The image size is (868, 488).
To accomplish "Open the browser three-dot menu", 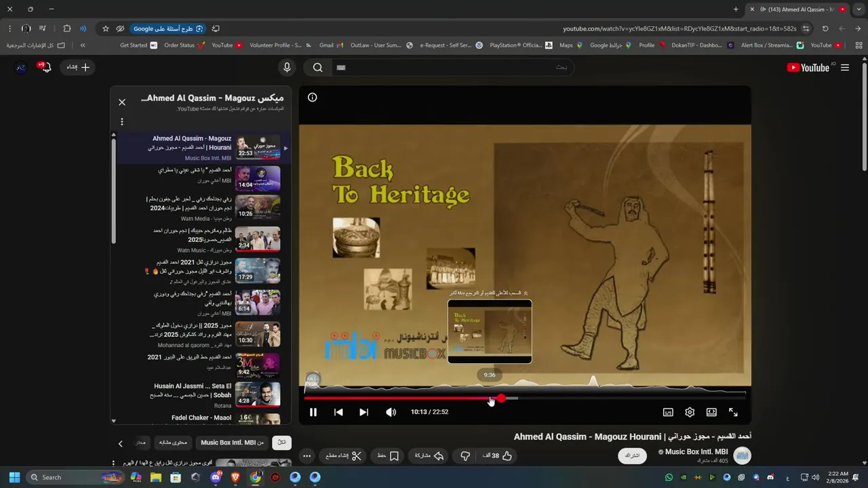I will point(9,28).
